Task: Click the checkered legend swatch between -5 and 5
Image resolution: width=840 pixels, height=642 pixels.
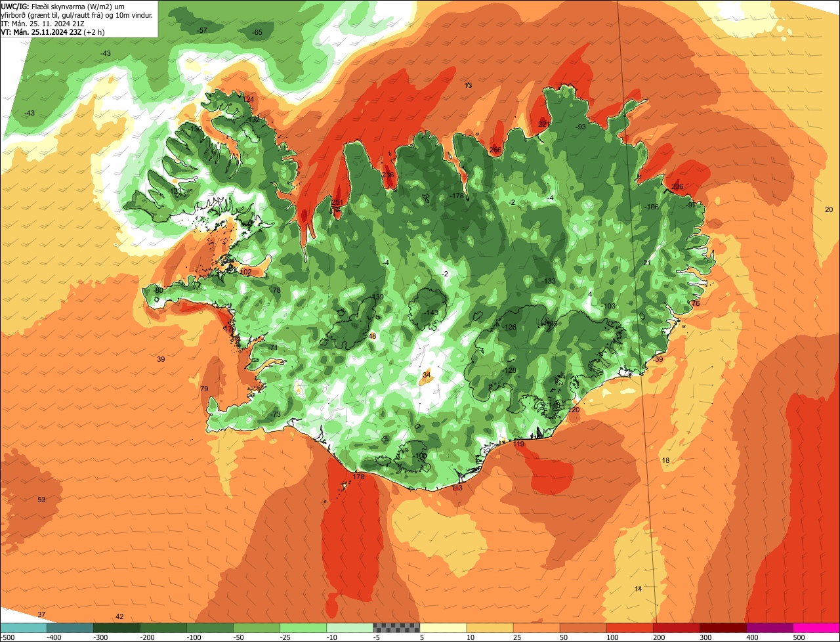Action: 396,628
